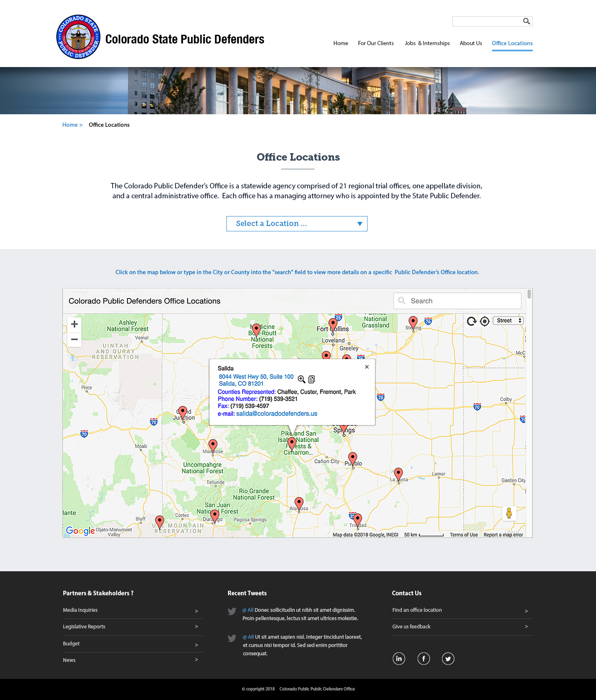The width and height of the screenshot is (596, 700).
Task: Close the Salida info popup
Action: click(x=367, y=367)
